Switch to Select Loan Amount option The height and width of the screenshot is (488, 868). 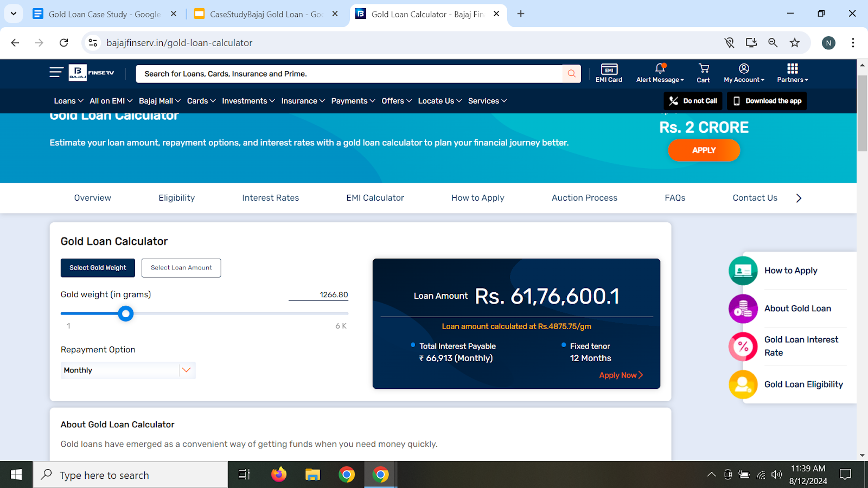[x=181, y=268]
